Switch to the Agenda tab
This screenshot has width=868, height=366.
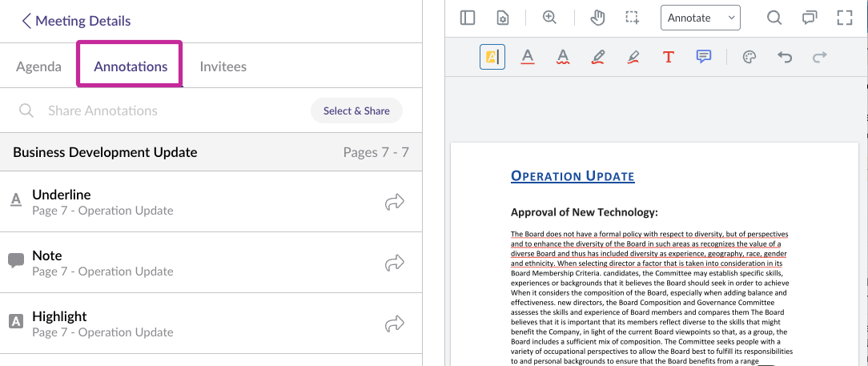click(x=38, y=67)
